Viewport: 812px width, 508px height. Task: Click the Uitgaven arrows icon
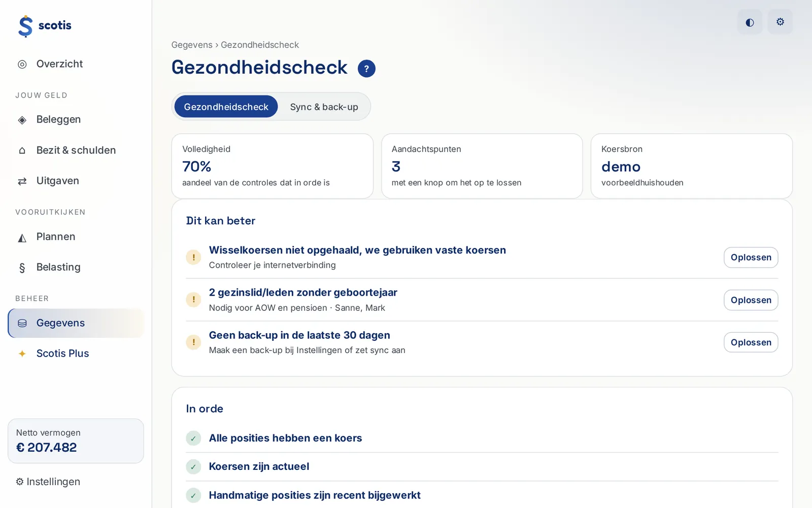[22, 181]
